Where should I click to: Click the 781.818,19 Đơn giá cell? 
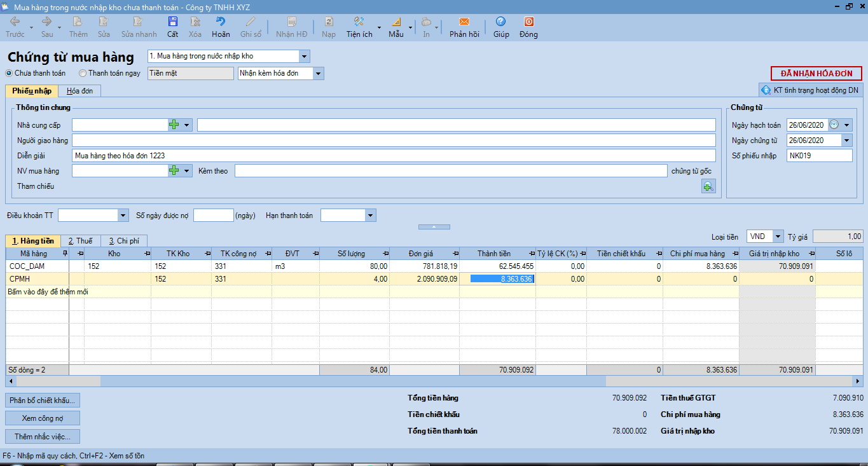pyautogui.click(x=424, y=266)
